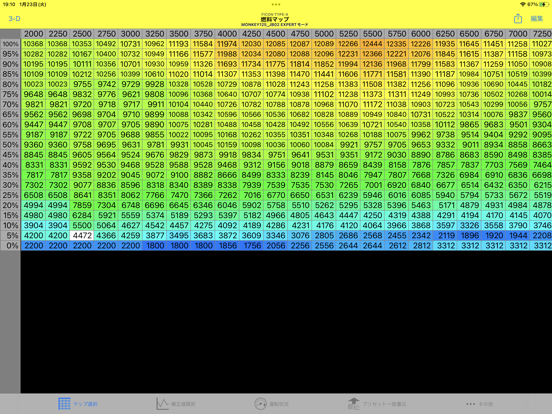Select cell 12366 in the 95% row
Viewport: 552px width, 414px height.
pyautogui.click(x=372, y=54)
